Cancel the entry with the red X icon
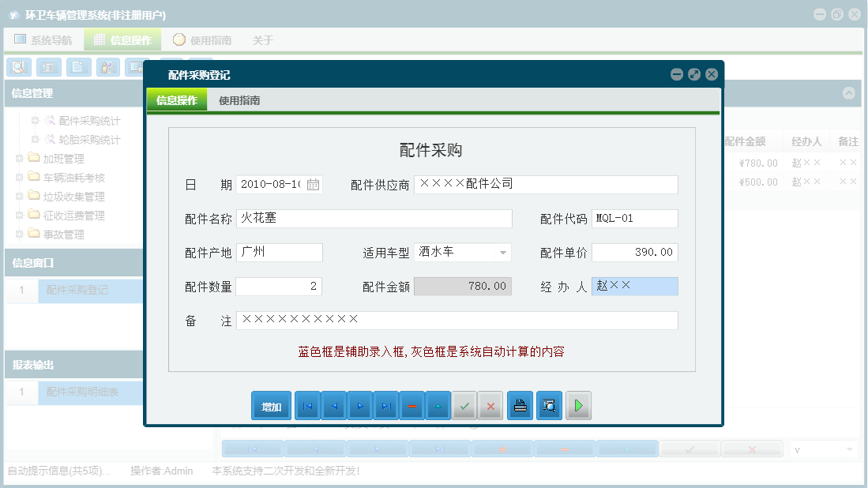The image size is (868, 488). (490, 405)
